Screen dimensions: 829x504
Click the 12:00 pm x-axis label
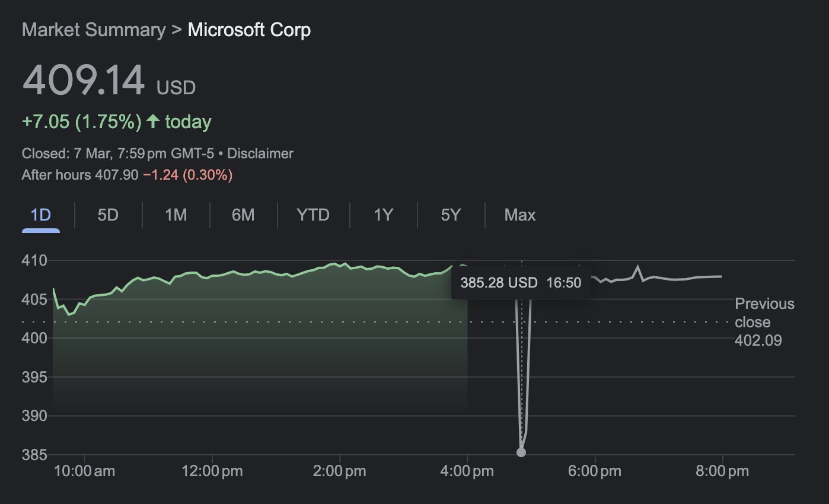coord(212,472)
